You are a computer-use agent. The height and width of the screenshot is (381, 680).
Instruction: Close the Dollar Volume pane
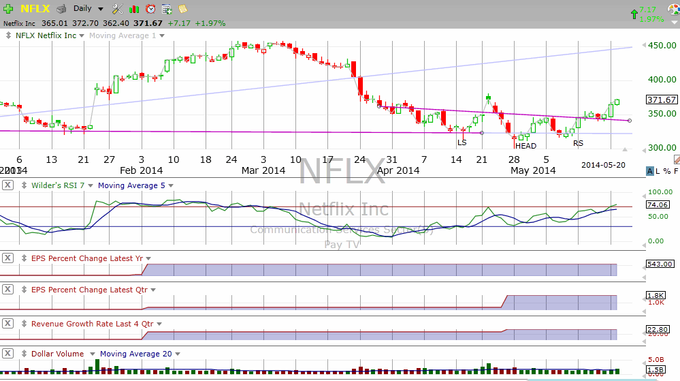7,354
